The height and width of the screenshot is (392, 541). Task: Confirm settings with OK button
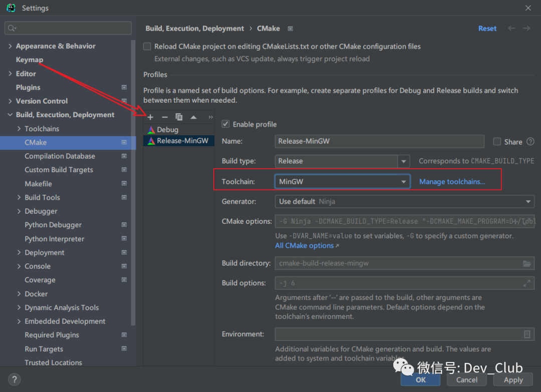[420, 379]
